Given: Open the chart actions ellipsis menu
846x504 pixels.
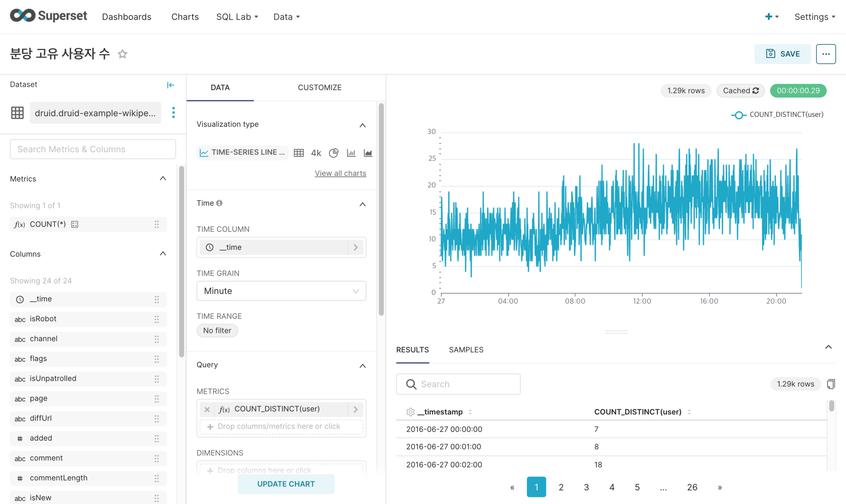Looking at the screenshot, I should click(826, 54).
